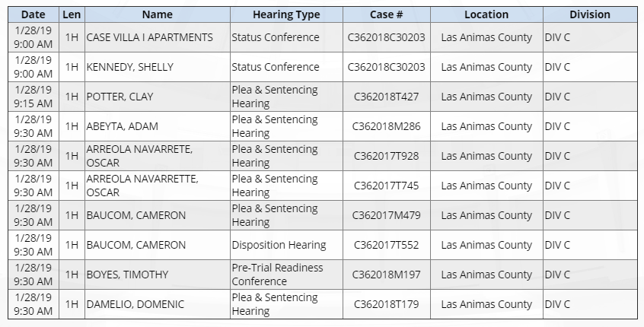Screen dimensions: 644x327
Task: Select the Pre-Trial Readiness Conference cell
Action: coord(286,275)
